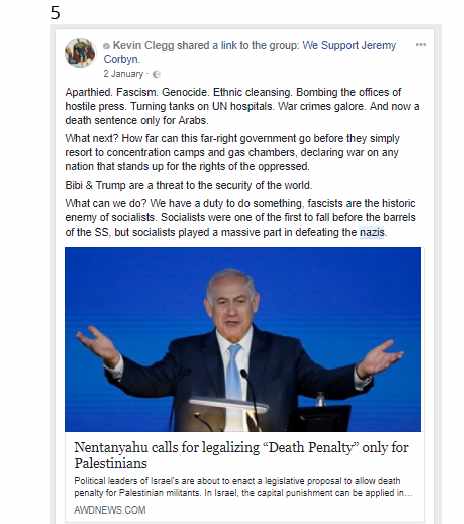Click the paragraph starting "What next?"
Image resolution: width=464 pixels, height=524 pixels.
pos(232,152)
